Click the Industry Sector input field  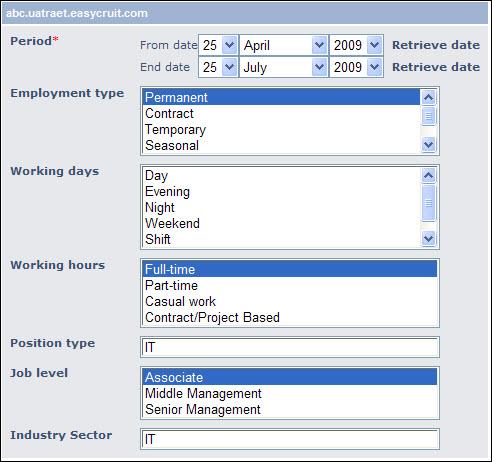point(290,439)
